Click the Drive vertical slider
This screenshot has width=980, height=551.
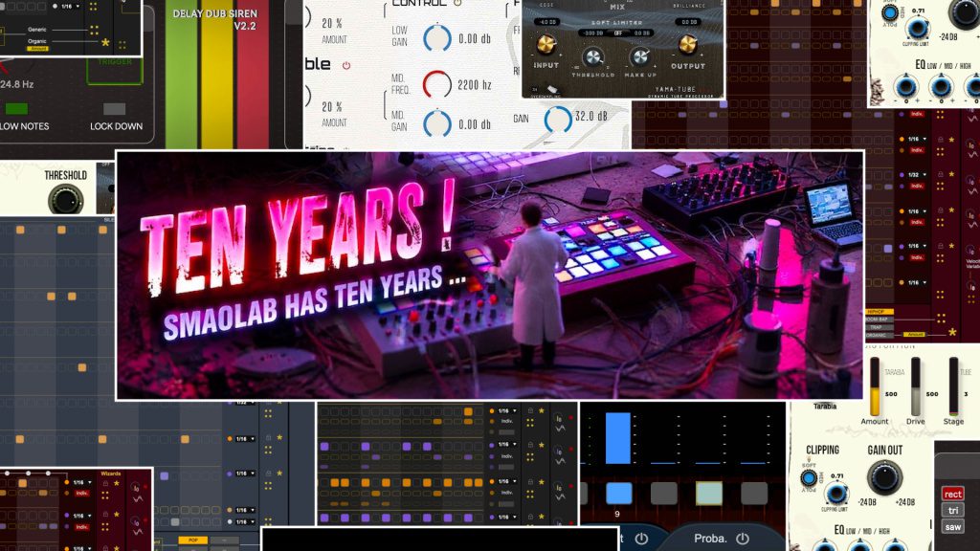point(915,386)
